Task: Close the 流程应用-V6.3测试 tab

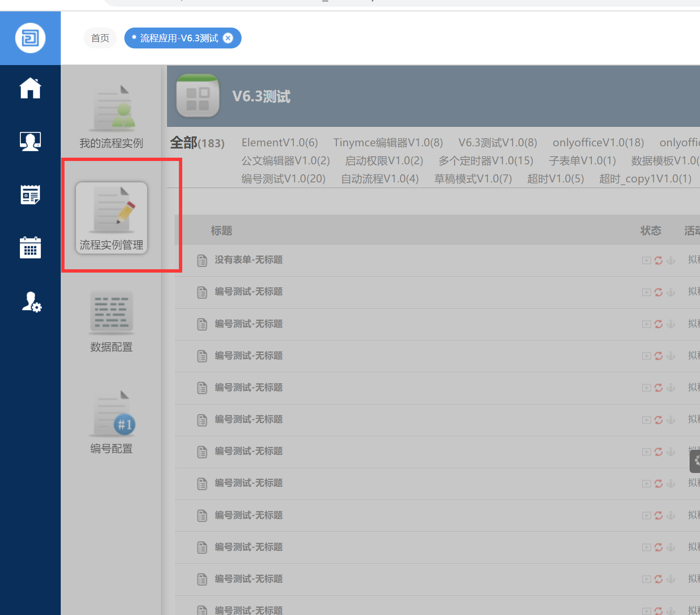Action: click(x=228, y=38)
